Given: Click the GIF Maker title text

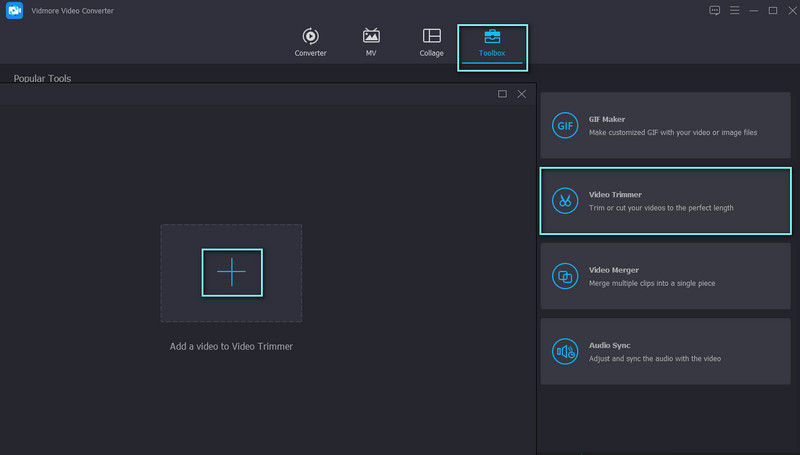Looking at the screenshot, I should click(606, 119).
